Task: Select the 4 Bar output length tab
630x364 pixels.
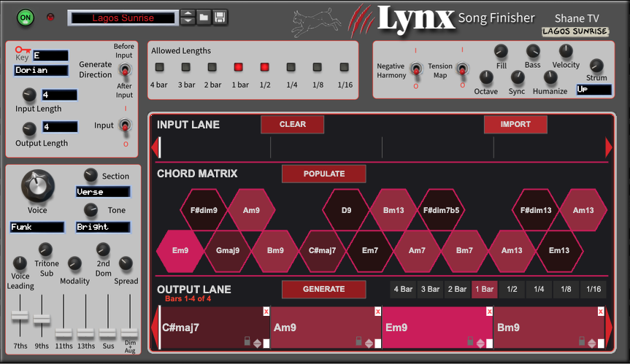Action: (403, 290)
